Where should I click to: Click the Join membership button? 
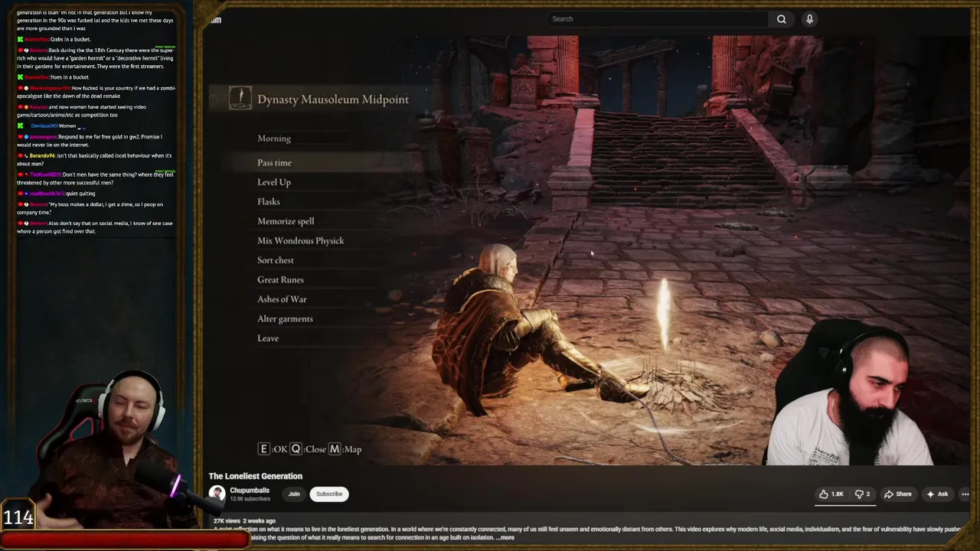[294, 494]
